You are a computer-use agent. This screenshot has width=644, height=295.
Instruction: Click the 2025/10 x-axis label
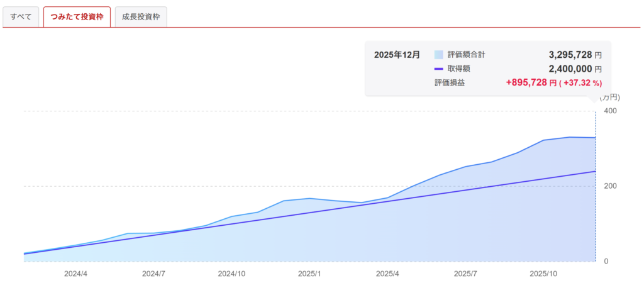(x=543, y=274)
